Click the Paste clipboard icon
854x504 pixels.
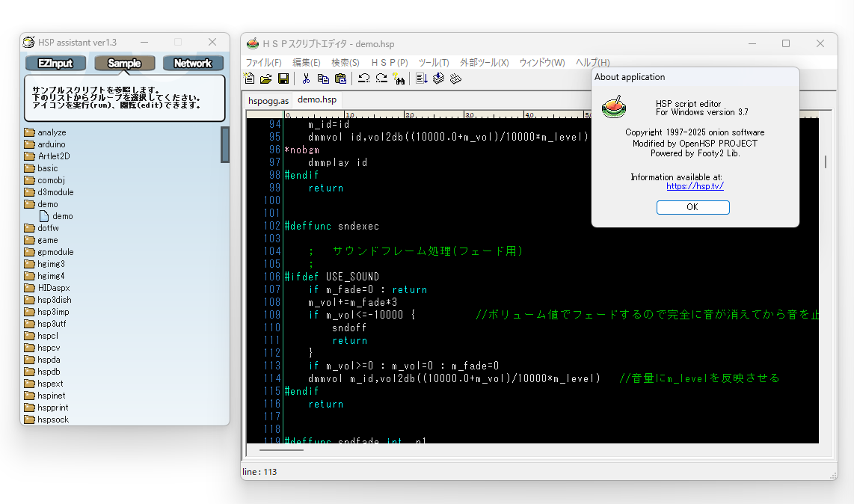340,79
